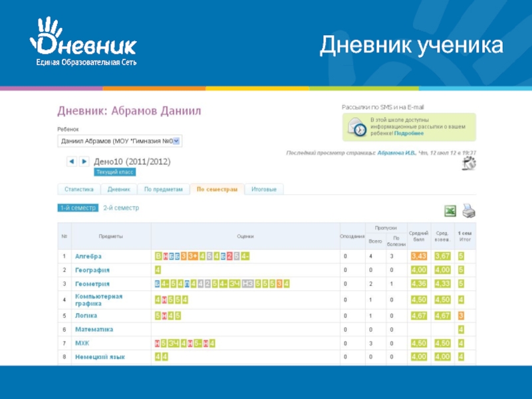532x399 pixels.
Task: Click the Dnevnik hand logo
Action: [x=82, y=41]
